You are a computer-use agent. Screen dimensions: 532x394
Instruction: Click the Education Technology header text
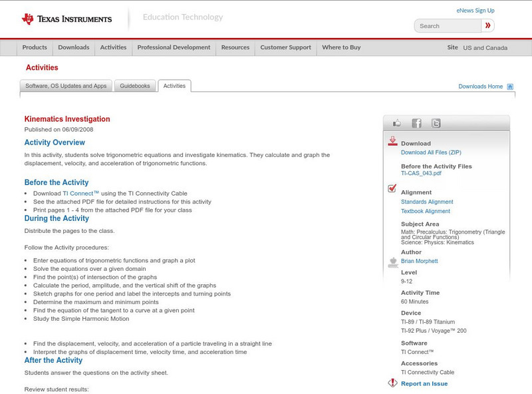(183, 17)
